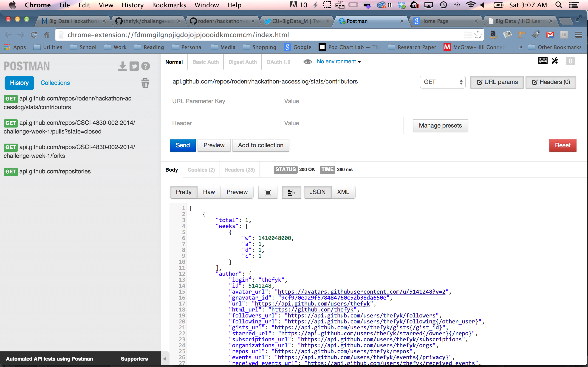The image size is (588, 367).
Task: Open the help question mark icon
Action: (146, 66)
